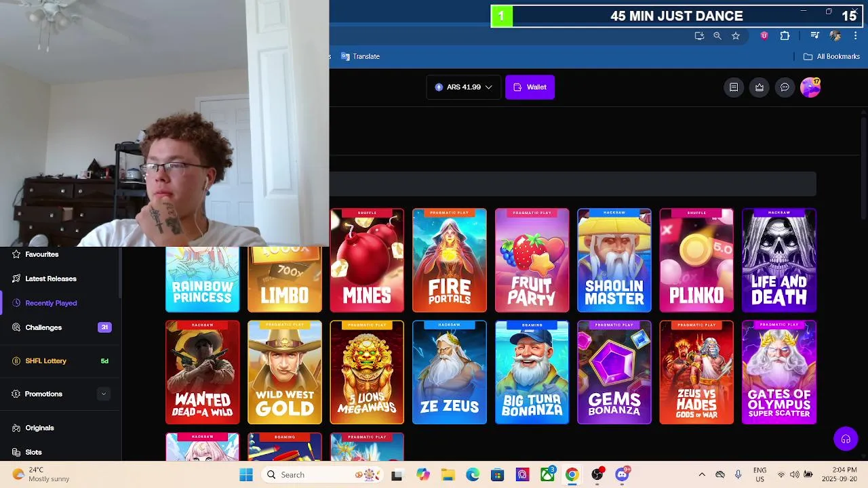Open the Shaolin Master game tile
Screen dimensions: 868x488
pos(614,260)
